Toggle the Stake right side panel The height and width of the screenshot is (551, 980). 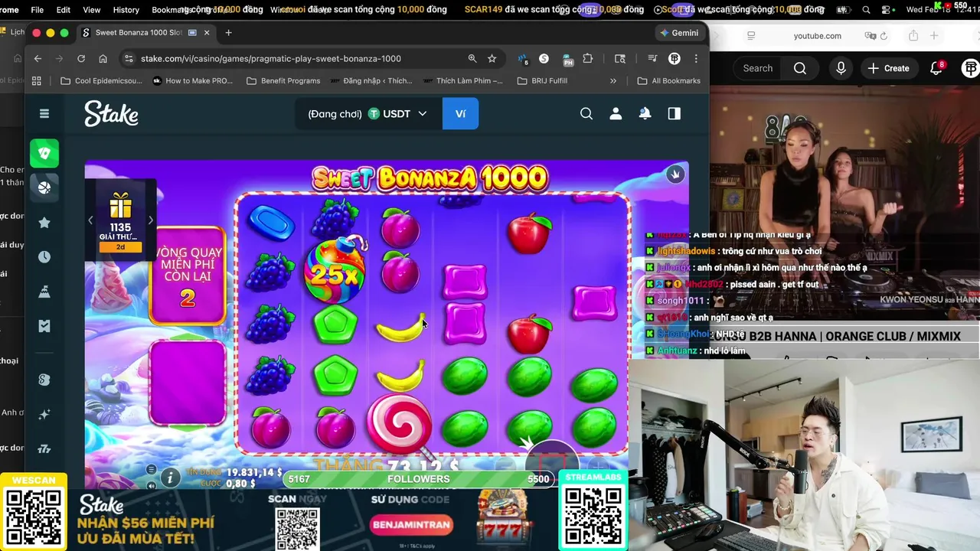click(674, 113)
